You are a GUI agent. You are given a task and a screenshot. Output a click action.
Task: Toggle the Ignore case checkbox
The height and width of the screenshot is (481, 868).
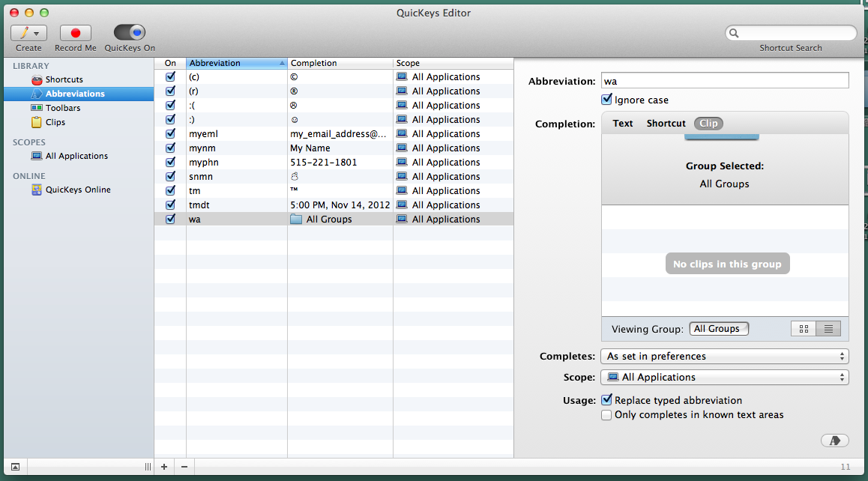606,100
